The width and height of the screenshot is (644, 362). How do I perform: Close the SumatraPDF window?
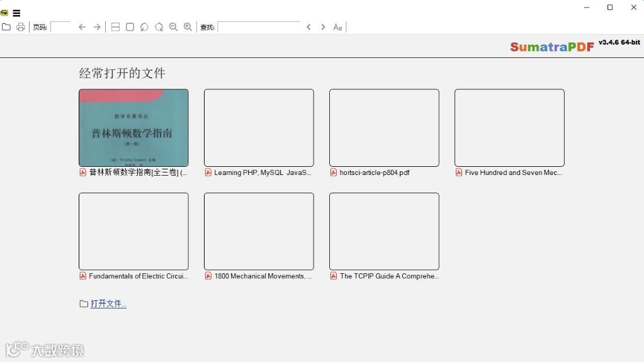coord(634,8)
